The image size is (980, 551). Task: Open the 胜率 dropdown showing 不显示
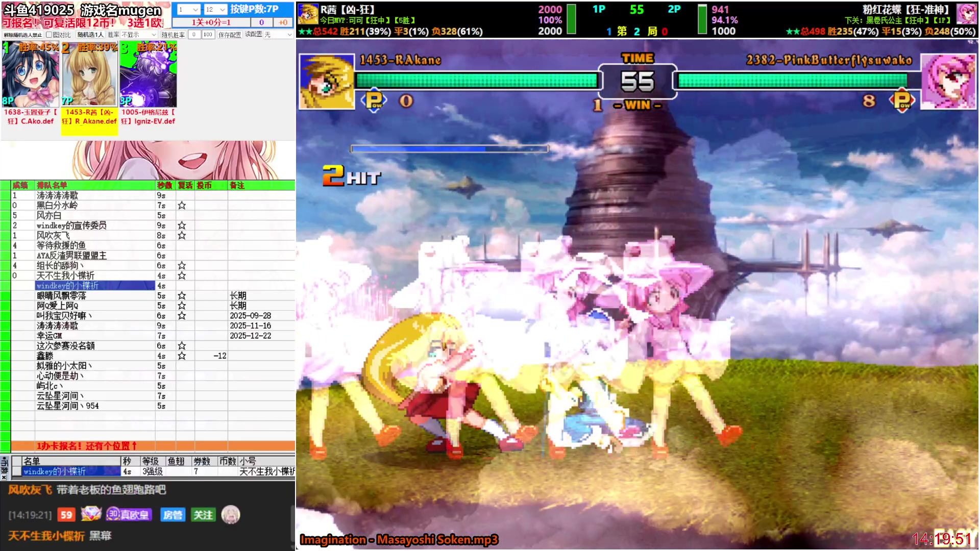(x=139, y=35)
